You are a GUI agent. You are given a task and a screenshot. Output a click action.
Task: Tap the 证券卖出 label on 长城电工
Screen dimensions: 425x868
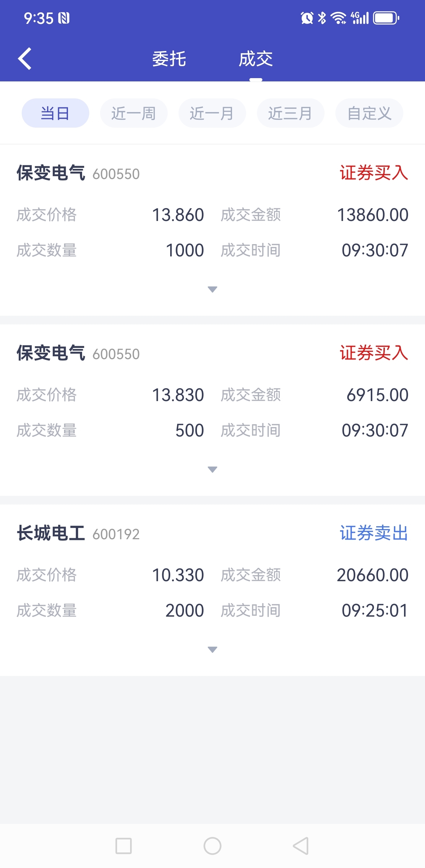click(x=374, y=533)
